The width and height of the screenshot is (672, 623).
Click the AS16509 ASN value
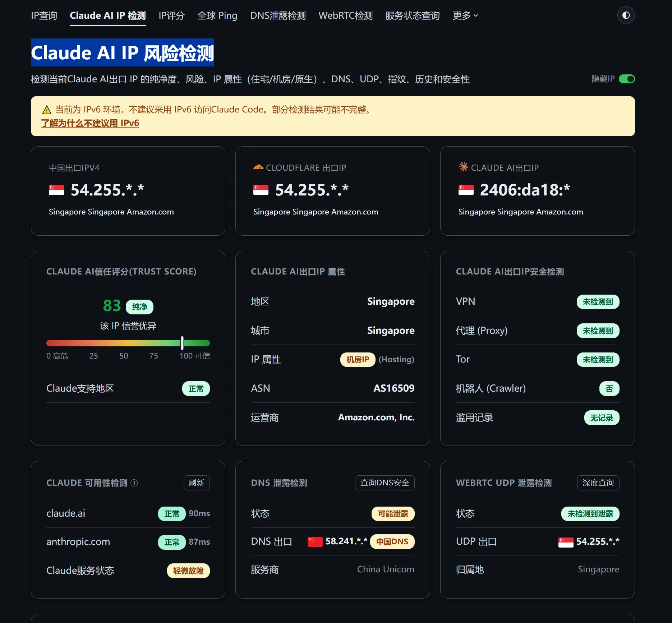(x=394, y=388)
